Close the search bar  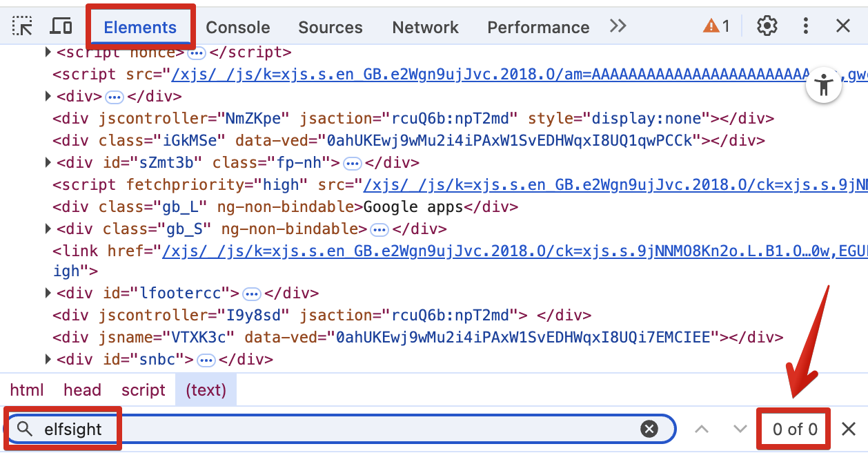click(849, 430)
